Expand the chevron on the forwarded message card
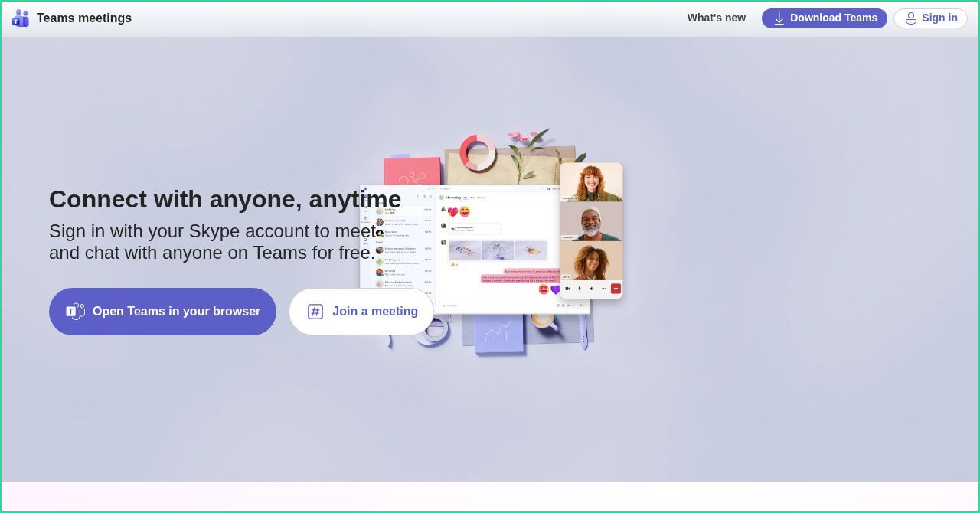 tap(498, 229)
